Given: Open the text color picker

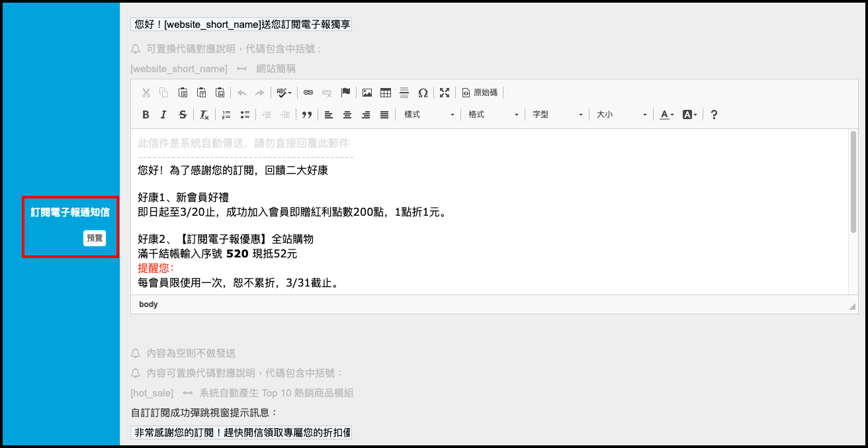Looking at the screenshot, I should point(667,114).
